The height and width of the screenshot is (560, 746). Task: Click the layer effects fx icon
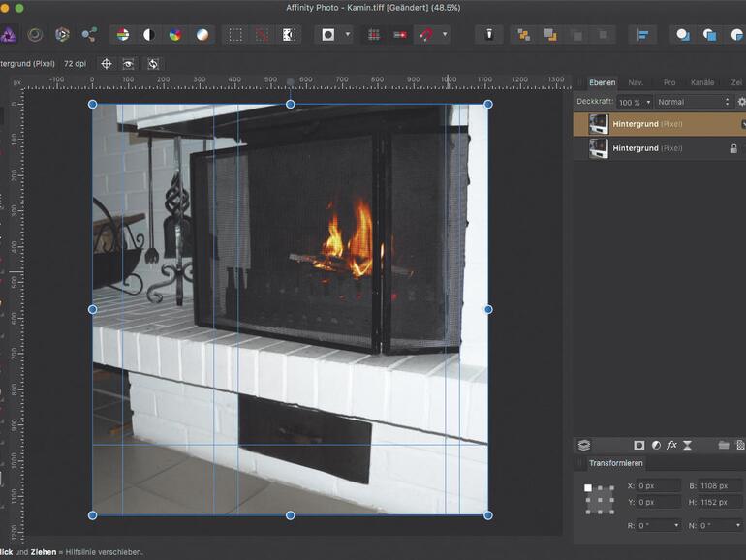tap(671, 445)
